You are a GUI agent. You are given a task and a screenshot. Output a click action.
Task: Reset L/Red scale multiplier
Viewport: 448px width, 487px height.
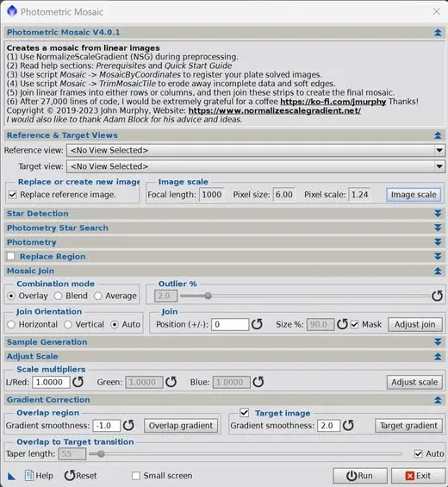pyautogui.click(x=78, y=382)
